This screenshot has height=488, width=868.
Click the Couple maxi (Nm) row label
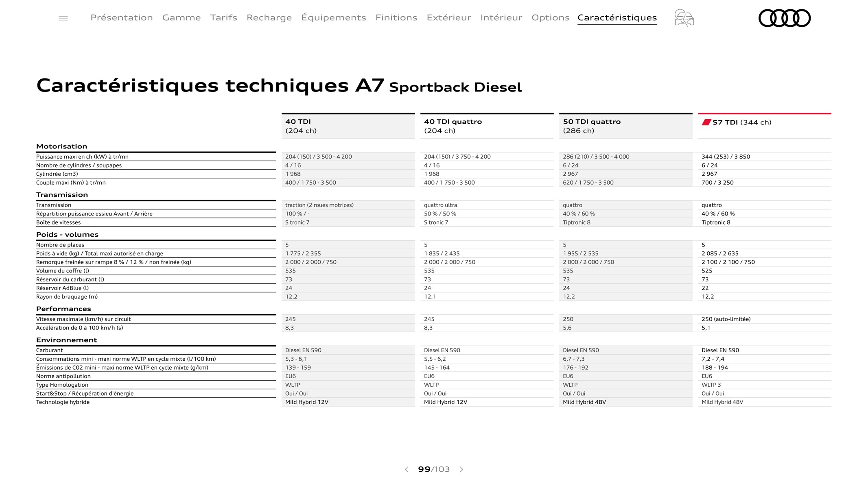pyautogui.click(x=71, y=183)
